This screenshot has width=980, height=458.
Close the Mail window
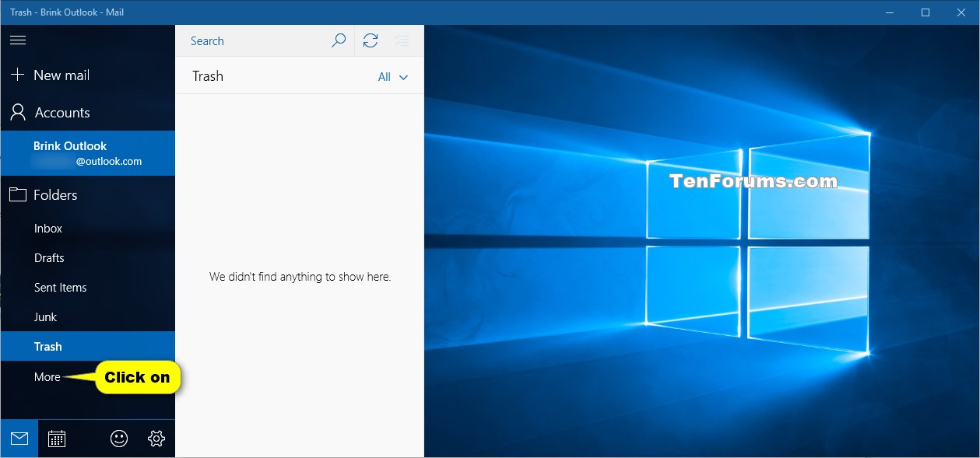(961, 12)
